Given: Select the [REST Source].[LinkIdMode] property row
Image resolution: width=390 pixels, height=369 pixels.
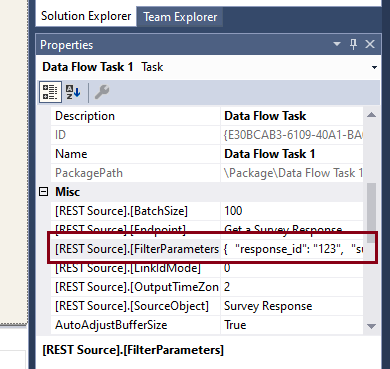Looking at the screenshot, I should click(207, 268).
